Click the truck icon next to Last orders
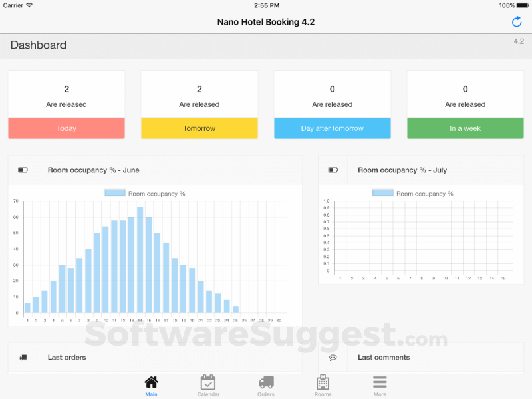This screenshot has height=399, width=532. pyautogui.click(x=22, y=357)
